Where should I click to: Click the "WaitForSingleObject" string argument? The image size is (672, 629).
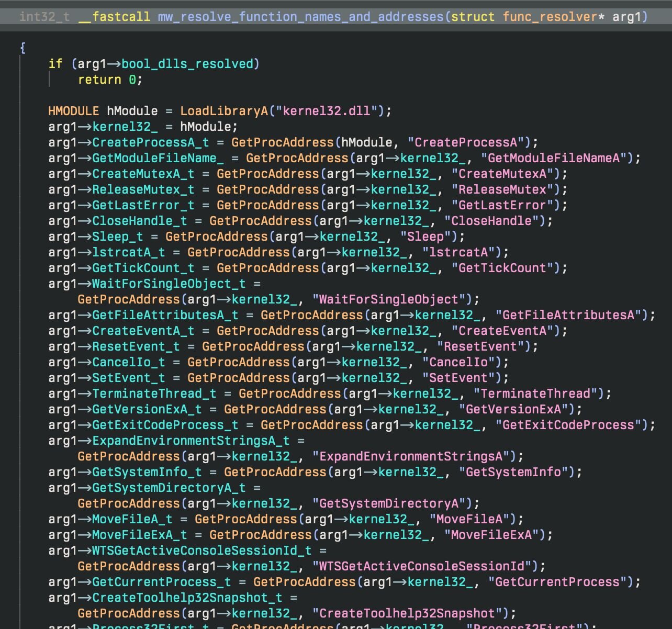388,299
